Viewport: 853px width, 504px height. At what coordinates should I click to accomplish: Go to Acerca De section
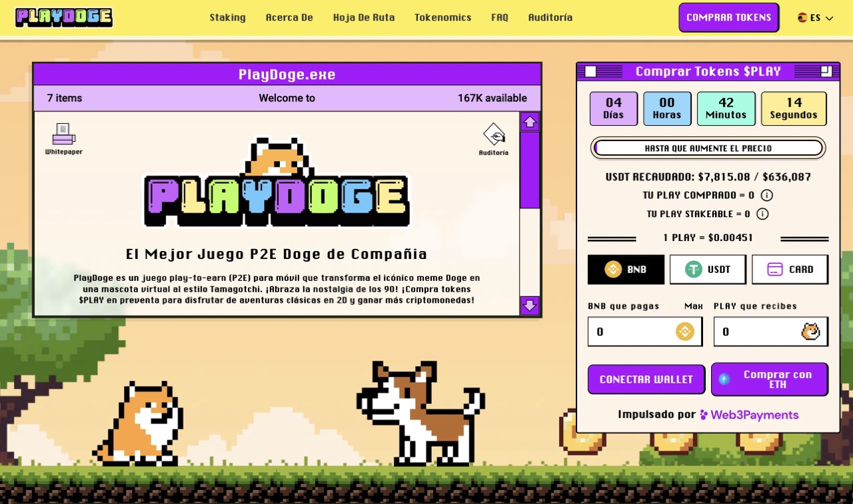(289, 17)
